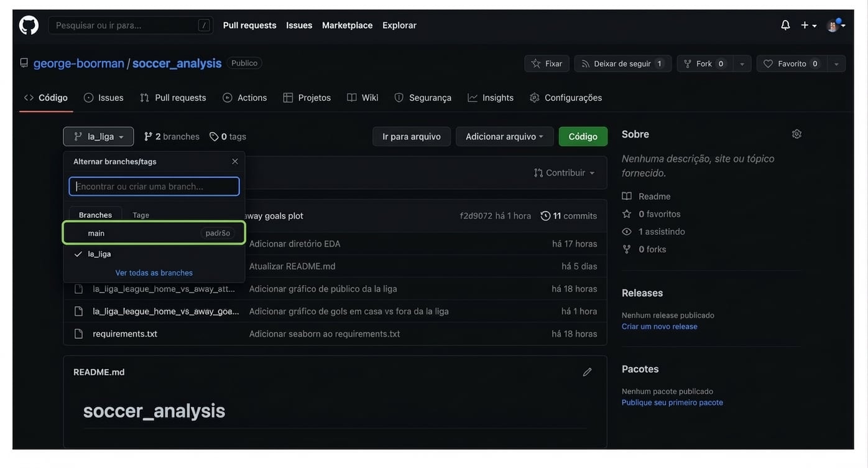Viewport: 868px width, 468px height.
Task: Collapse the la_liga branch selector
Action: pos(98,136)
